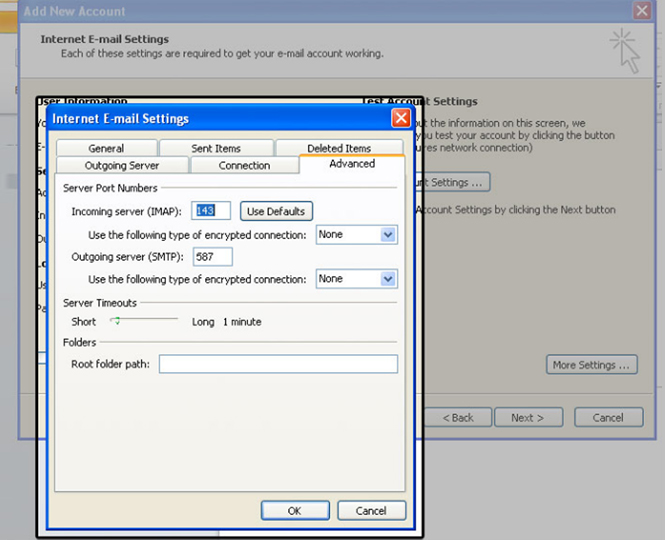Open the Outgoing Server tab
This screenshot has height=540, width=665.
[x=122, y=165]
